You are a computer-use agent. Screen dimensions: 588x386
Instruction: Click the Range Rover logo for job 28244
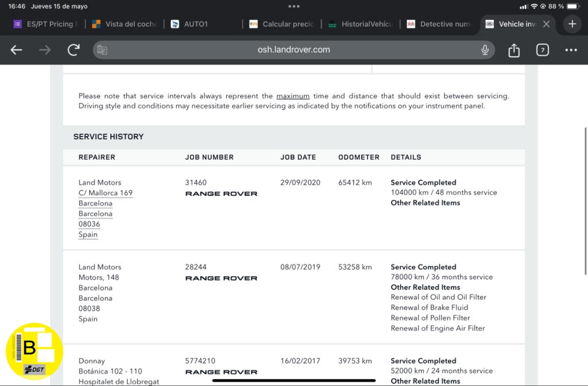coord(221,278)
